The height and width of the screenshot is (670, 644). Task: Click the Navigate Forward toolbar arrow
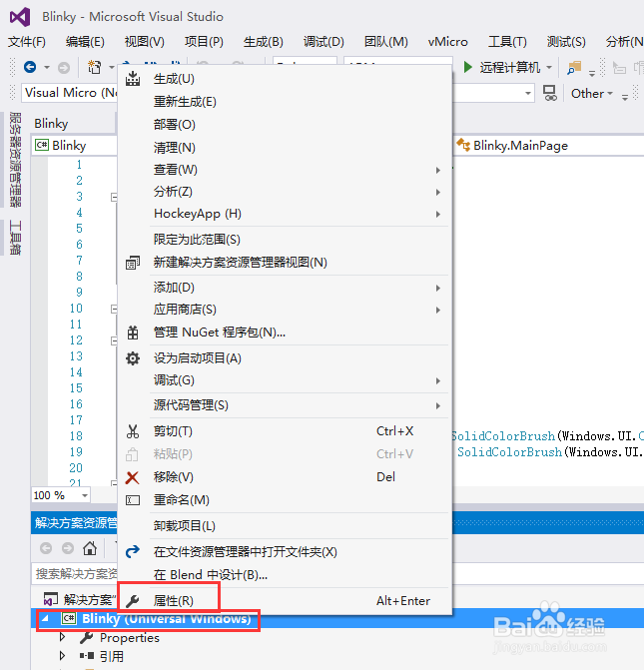64,68
